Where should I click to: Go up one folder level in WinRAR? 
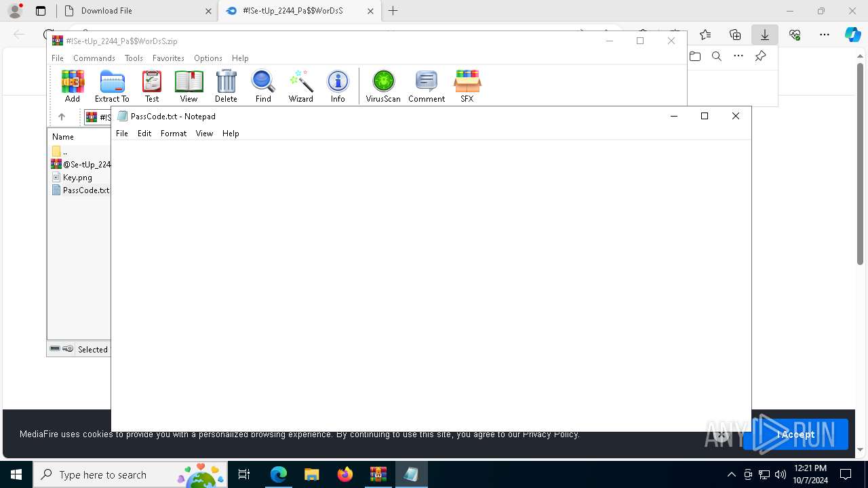click(x=62, y=117)
